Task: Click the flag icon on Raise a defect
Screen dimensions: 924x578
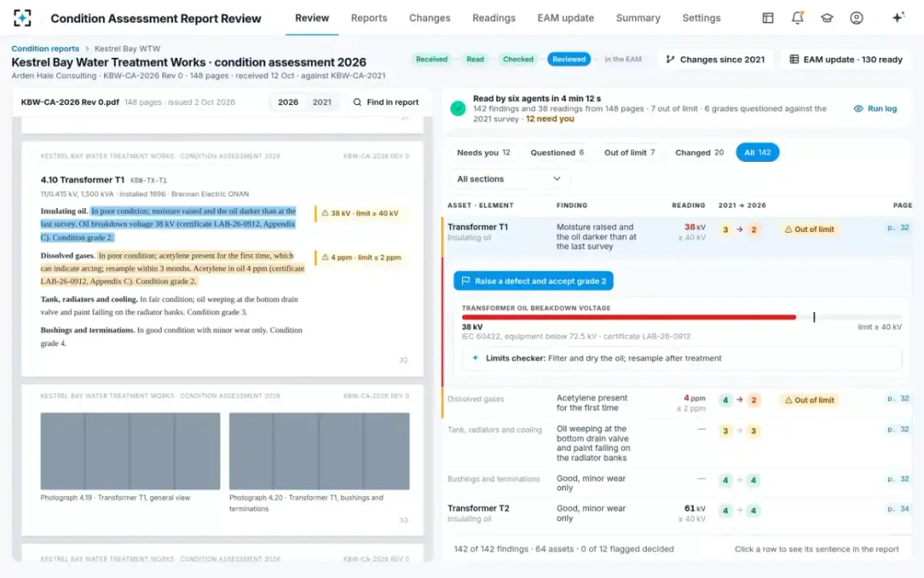Action: [465, 281]
